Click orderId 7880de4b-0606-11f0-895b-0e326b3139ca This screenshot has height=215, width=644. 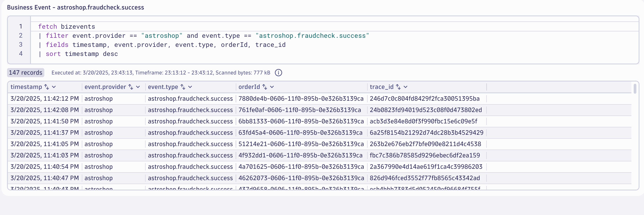(x=301, y=99)
